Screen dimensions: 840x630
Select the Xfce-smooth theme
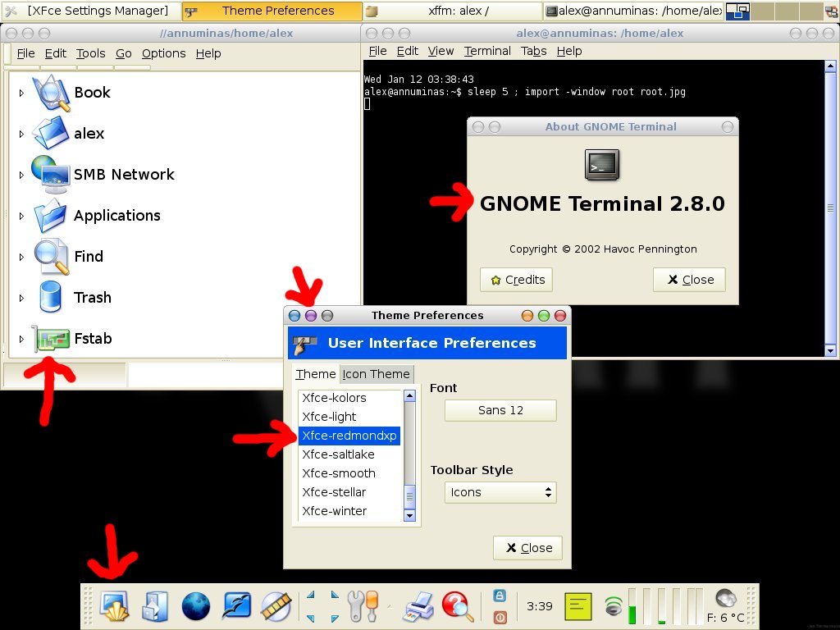[349, 473]
